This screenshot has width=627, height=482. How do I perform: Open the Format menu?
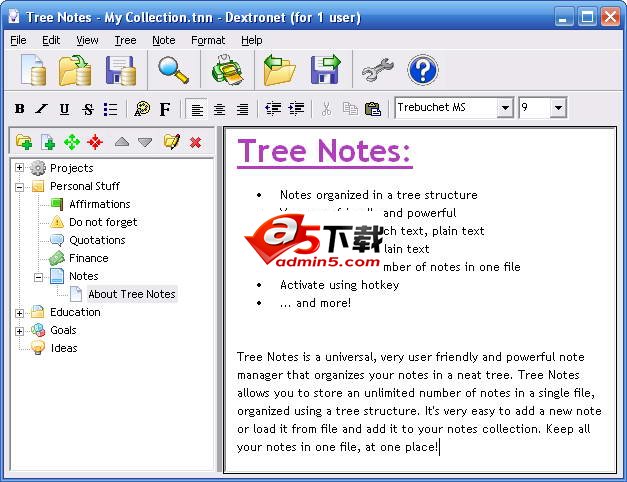click(x=208, y=40)
